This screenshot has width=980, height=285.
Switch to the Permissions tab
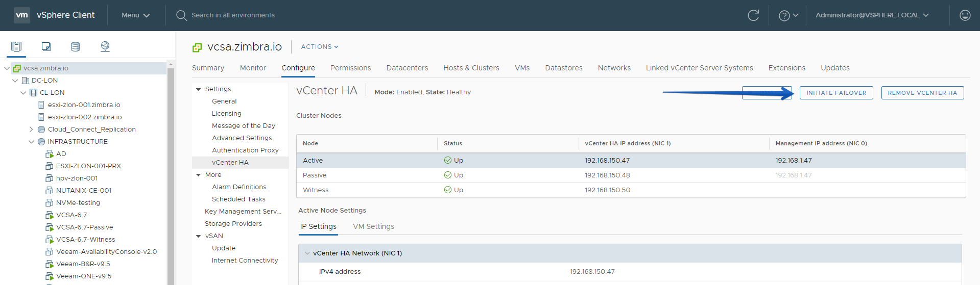point(350,68)
